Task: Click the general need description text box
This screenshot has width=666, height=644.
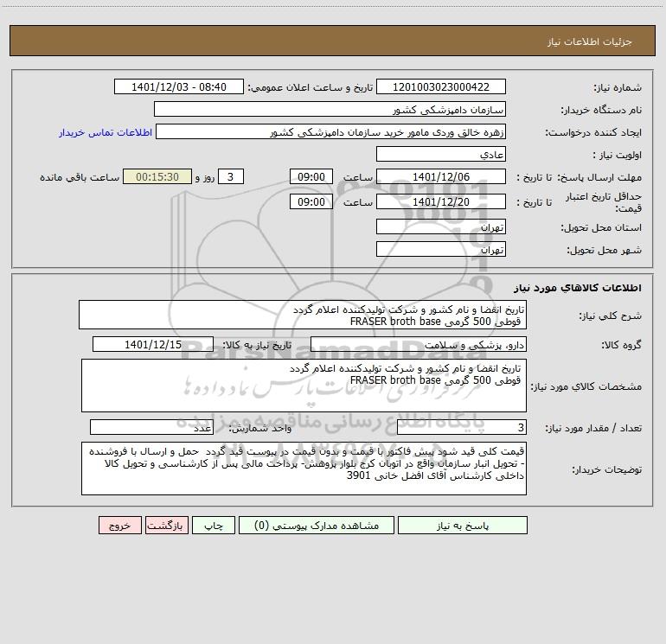Action: (x=303, y=315)
